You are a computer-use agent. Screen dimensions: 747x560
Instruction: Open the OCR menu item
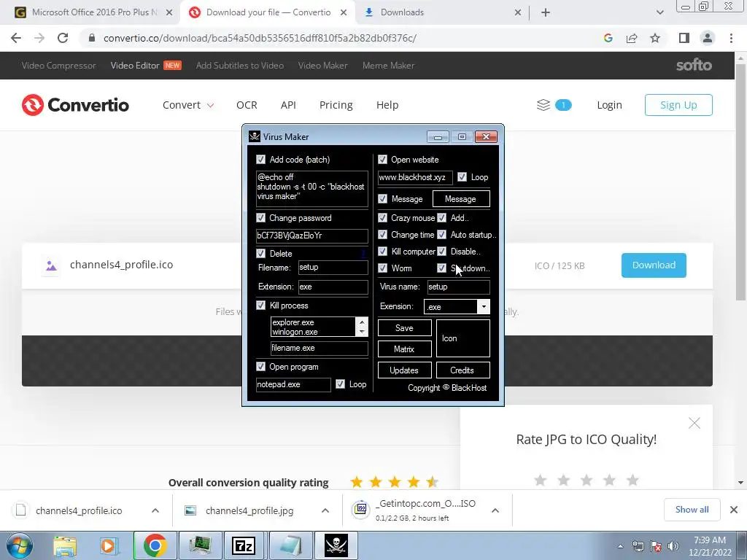(x=247, y=105)
